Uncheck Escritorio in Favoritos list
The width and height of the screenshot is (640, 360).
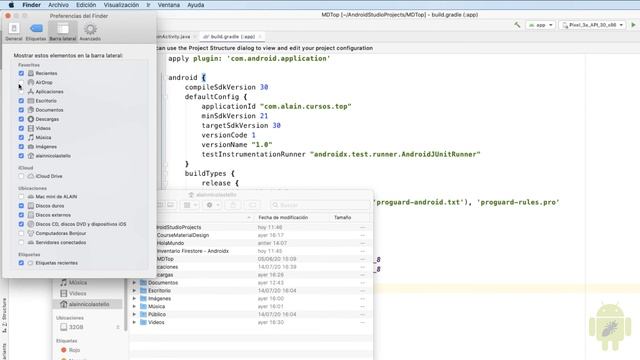tap(21, 101)
